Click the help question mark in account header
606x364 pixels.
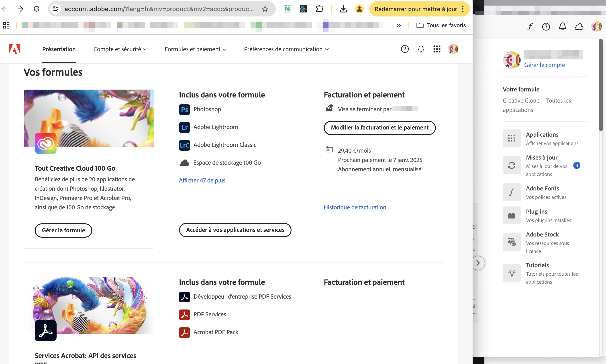click(x=404, y=49)
